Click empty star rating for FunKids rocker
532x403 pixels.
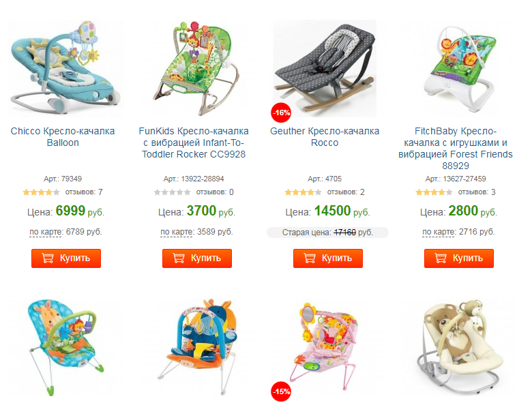172,192
